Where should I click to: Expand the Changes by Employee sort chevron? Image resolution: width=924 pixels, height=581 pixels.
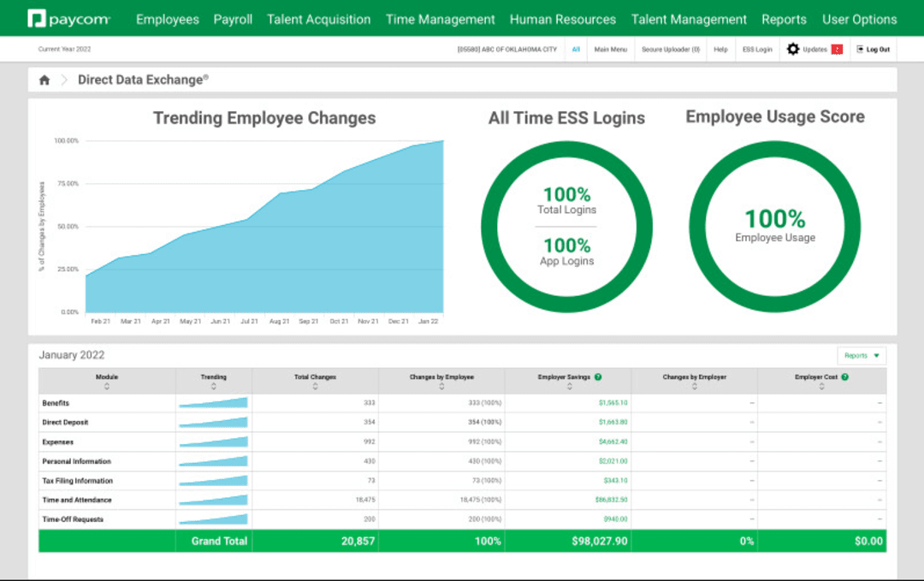coord(441,385)
